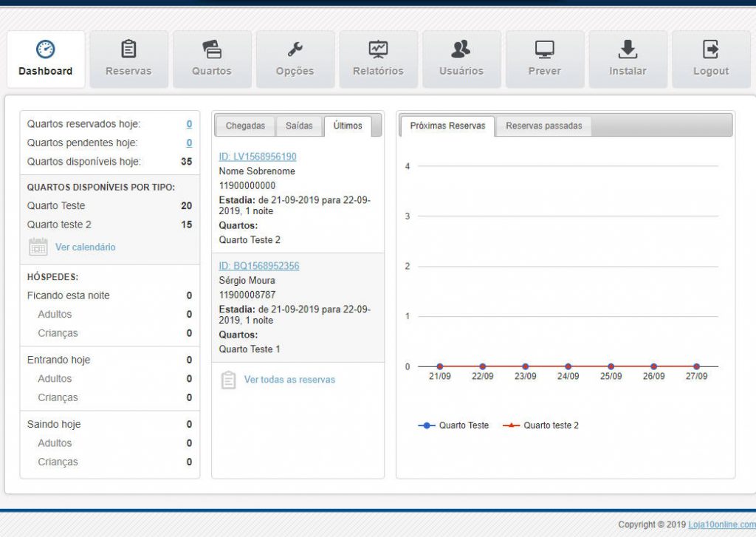The image size is (756, 537).
Task: Open reservation ID LV1568956190
Action: [x=258, y=157]
